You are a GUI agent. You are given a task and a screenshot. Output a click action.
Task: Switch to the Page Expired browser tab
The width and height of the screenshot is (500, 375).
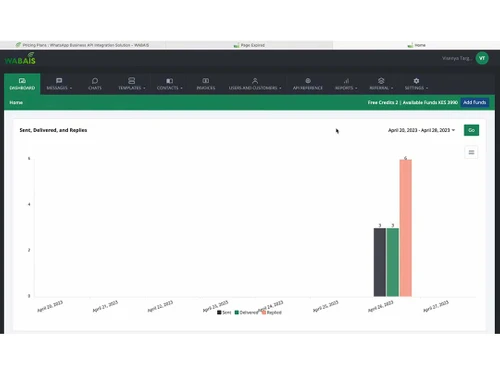[249, 45]
